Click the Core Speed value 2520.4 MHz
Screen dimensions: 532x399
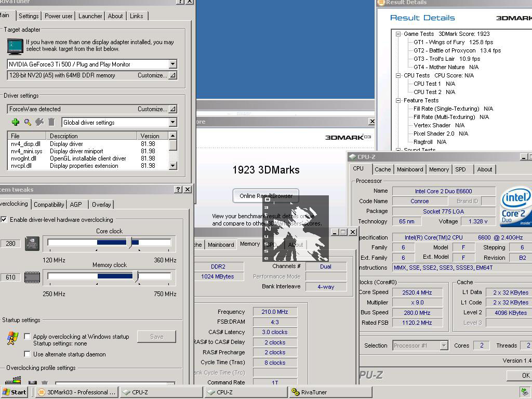(x=417, y=292)
